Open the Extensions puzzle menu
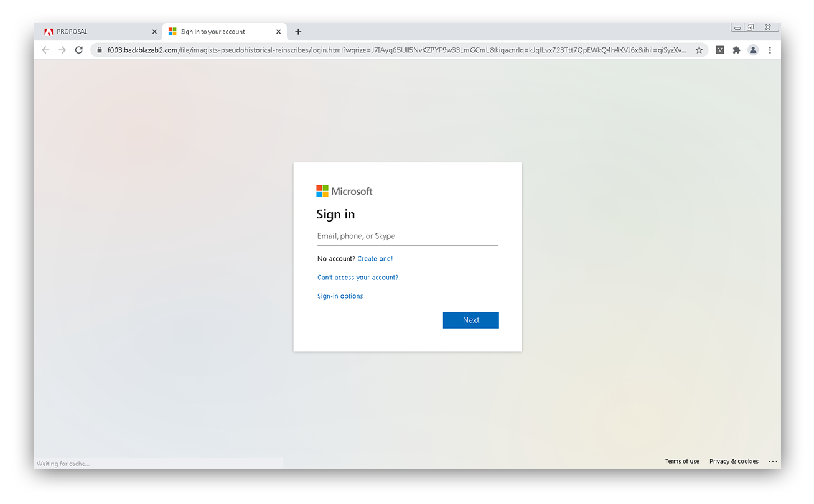Screen dimensions: 814x504 tap(736, 50)
